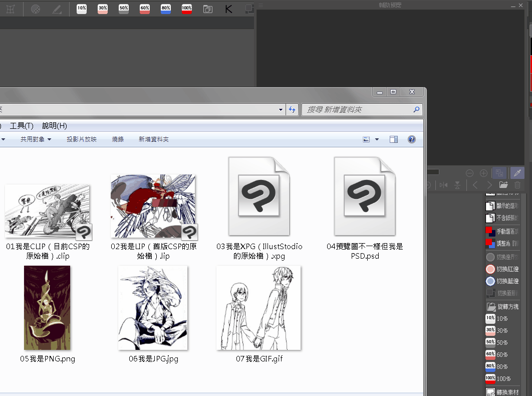Image resolution: width=532 pixels, height=396 pixels.
Task: Click the address bar refresh button
Action: pyautogui.click(x=292, y=109)
